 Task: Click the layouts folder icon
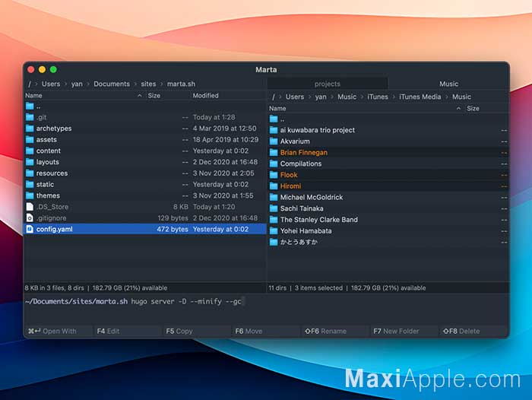pos(30,162)
